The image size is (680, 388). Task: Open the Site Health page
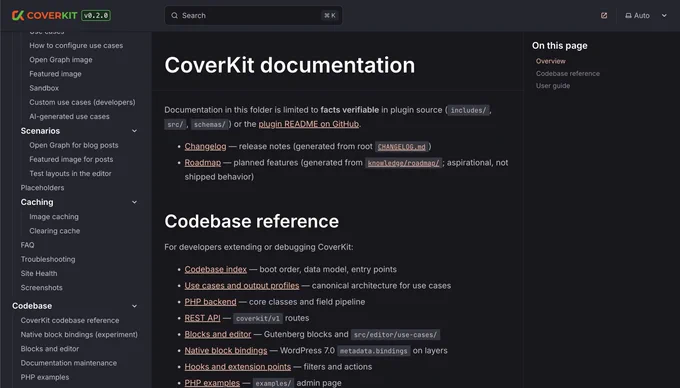click(x=39, y=274)
